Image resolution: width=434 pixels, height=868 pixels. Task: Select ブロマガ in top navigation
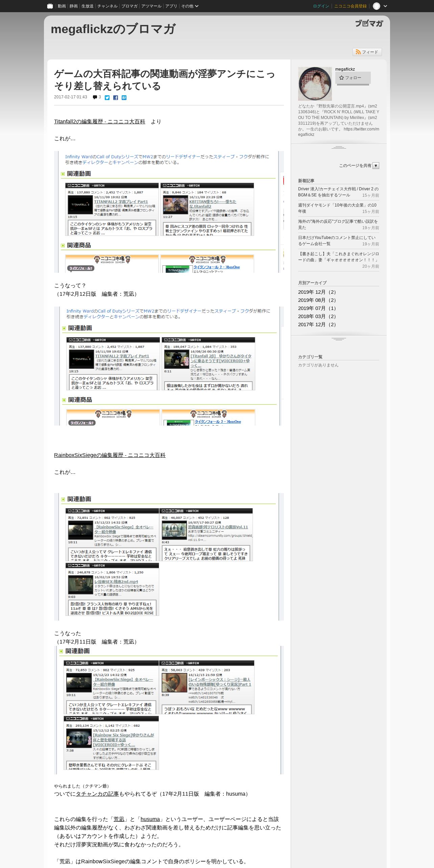129,6
